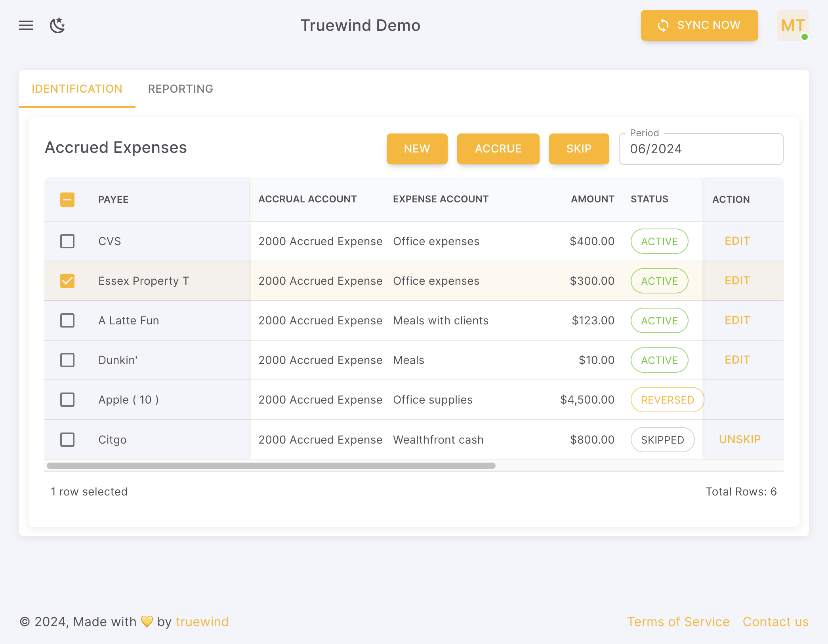The image size is (828, 644).
Task: Open the MT user avatar
Action: point(793,25)
